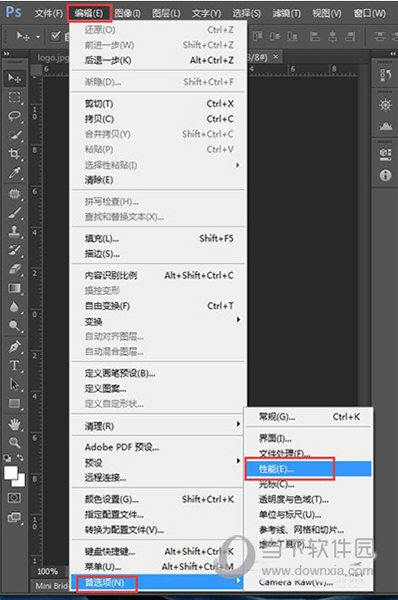
Task: Open the 窗口(W) menu
Action: click(x=369, y=13)
